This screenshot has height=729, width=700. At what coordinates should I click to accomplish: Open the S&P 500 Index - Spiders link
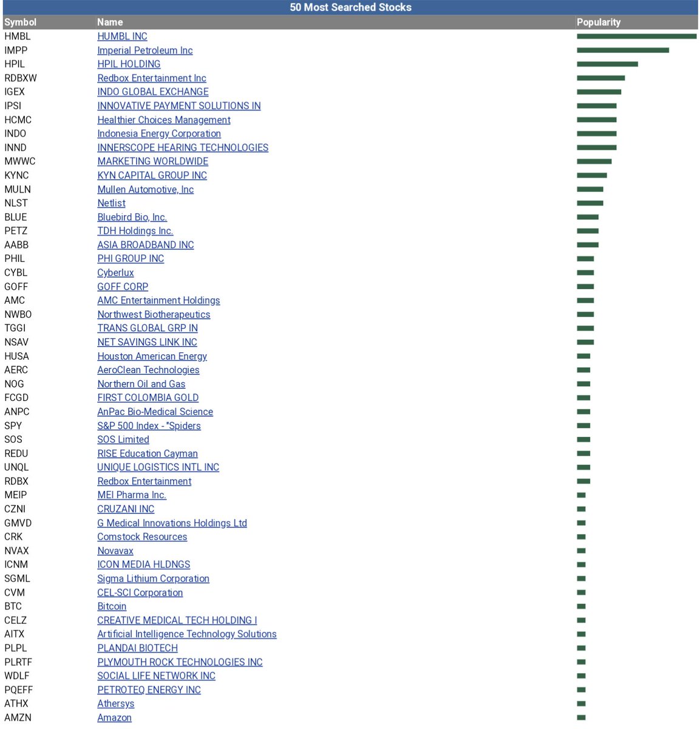click(x=149, y=426)
